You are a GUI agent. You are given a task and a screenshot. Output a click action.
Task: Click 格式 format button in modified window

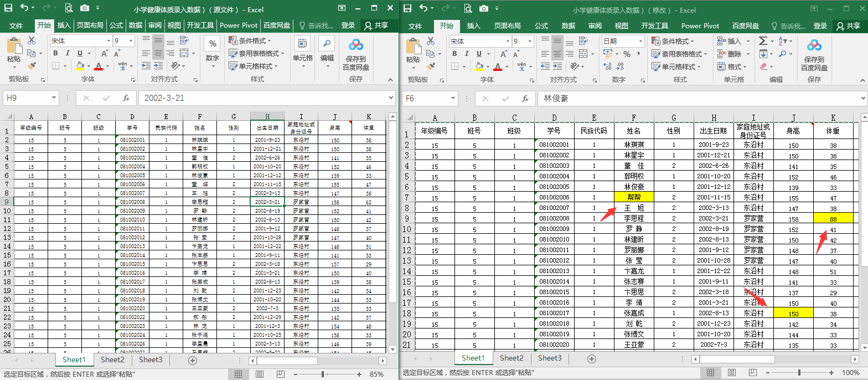[732, 67]
